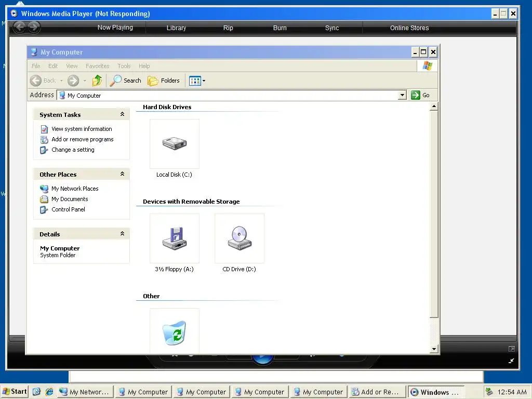Image resolution: width=532 pixels, height=399 pixels.
Task: Click the Devices with Removable Storage header
Action: [191, 202]
